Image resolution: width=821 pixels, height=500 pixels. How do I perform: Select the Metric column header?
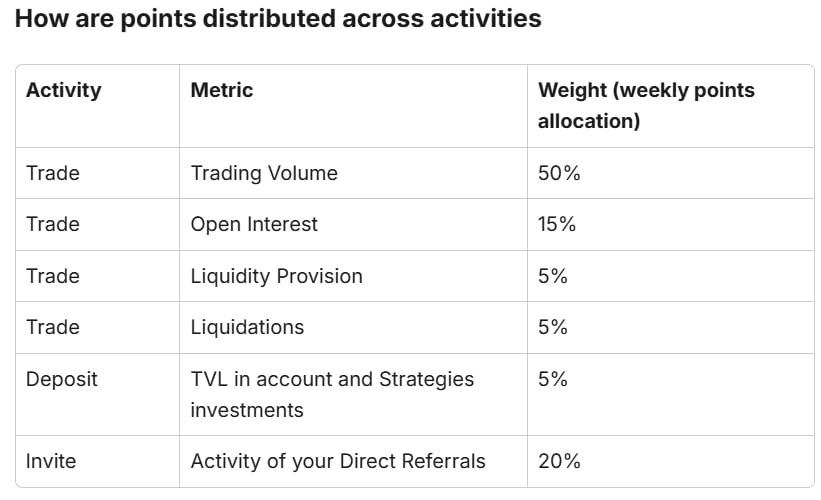pos(221,90)
